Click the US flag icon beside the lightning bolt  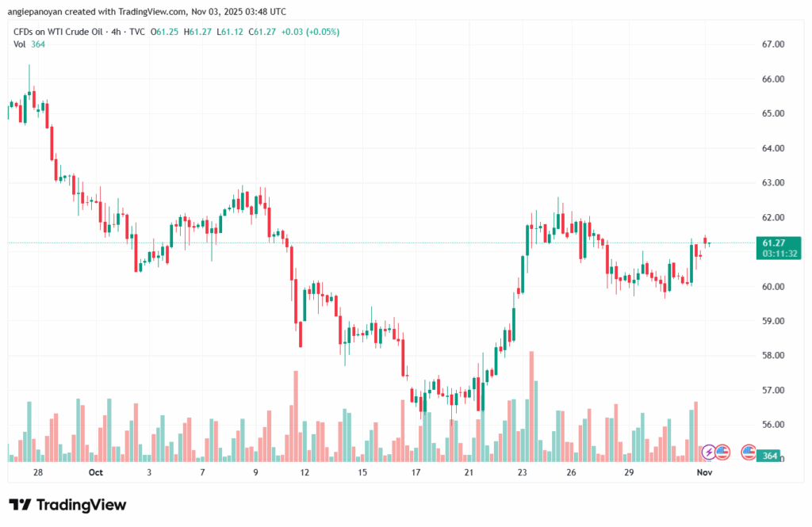pyautogui.click(x=722, y=452)
